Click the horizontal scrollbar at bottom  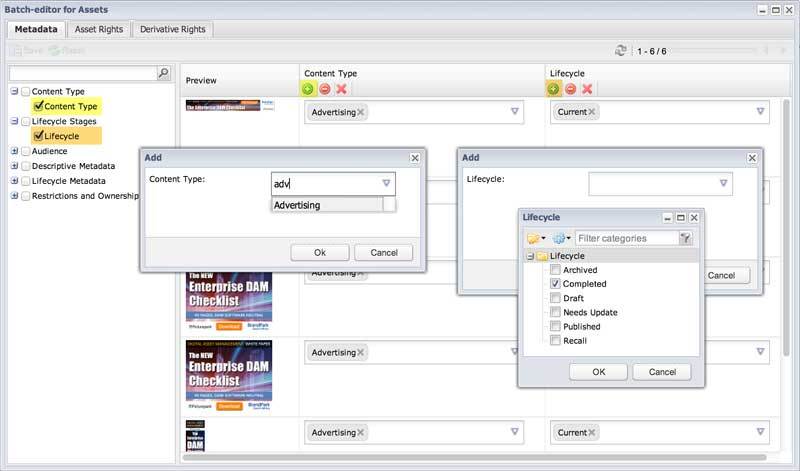[474, 457]
